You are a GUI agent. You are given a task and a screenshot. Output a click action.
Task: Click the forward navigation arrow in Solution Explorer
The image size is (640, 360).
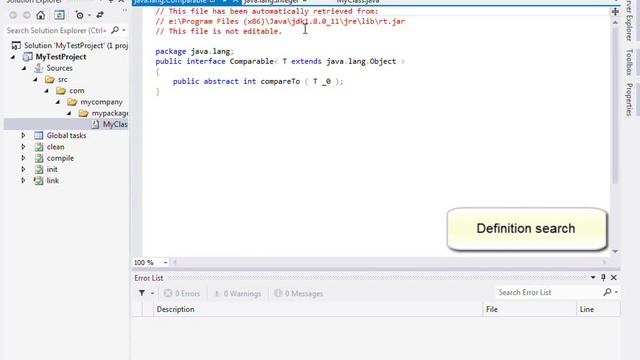(27, 16)
